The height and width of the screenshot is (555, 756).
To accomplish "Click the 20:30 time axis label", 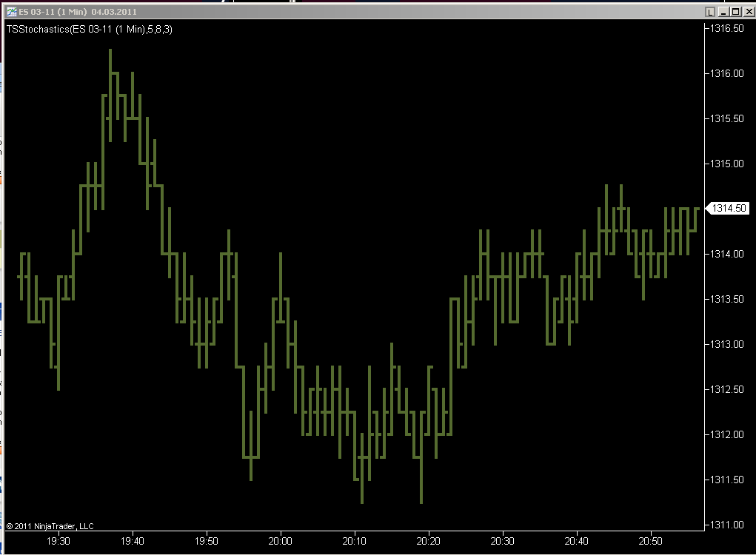I will point(502,541).
